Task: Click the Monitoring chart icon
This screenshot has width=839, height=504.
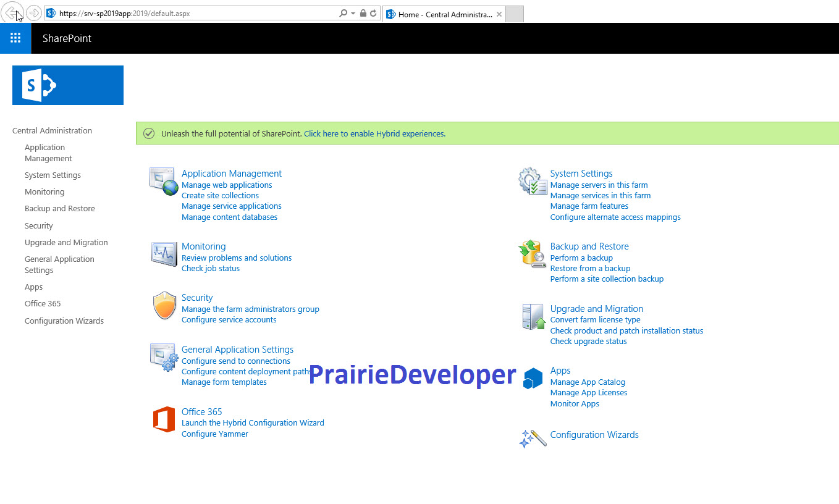Action: (x=164, y=254)
